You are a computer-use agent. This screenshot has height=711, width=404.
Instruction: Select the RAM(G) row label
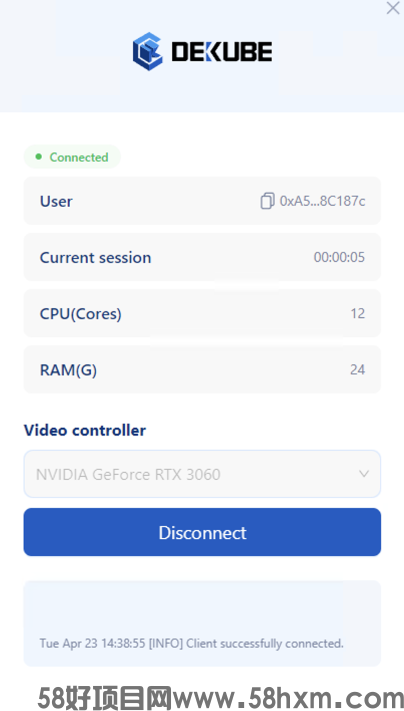[68, 370]
